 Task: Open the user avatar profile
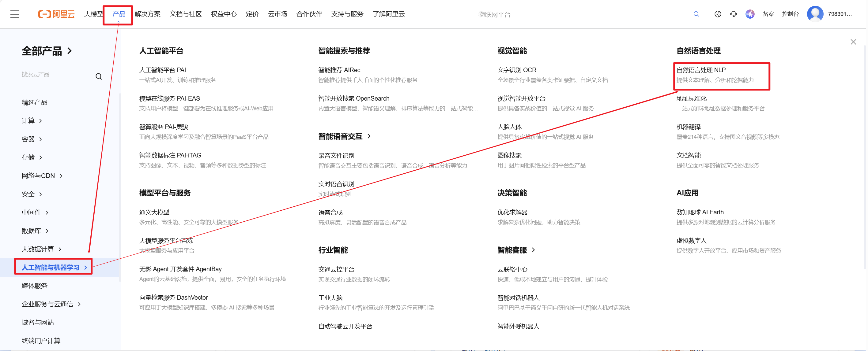tap(815, 14)
